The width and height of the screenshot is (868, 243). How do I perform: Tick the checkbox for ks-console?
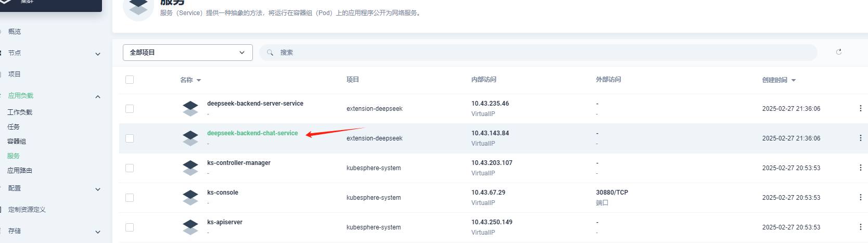click(x=130, y=198)
